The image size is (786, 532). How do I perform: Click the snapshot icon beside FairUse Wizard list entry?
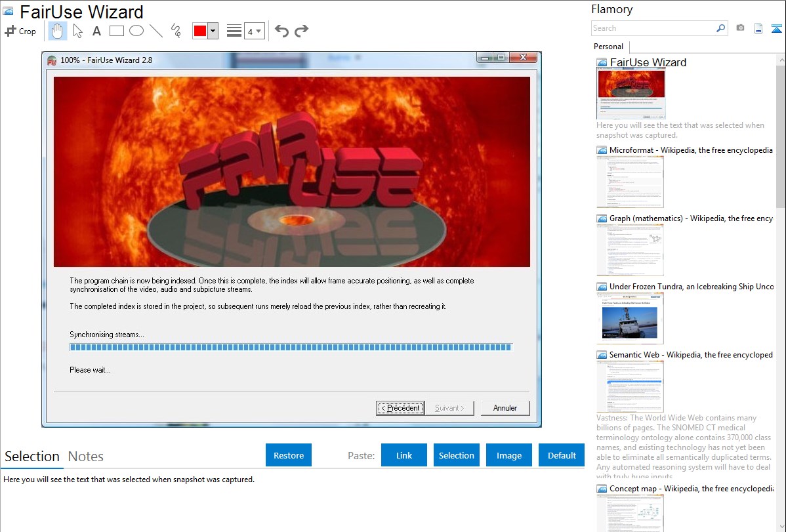coord(602,63)
